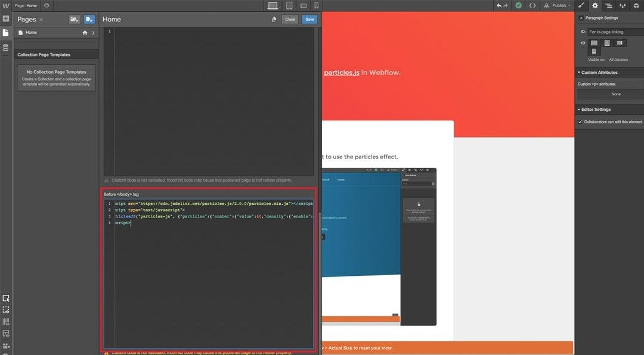The height and width of the screenshot is (355, 644).
Task: Toggle tablet visibility for the paragraph
Action: coord(606,43)
